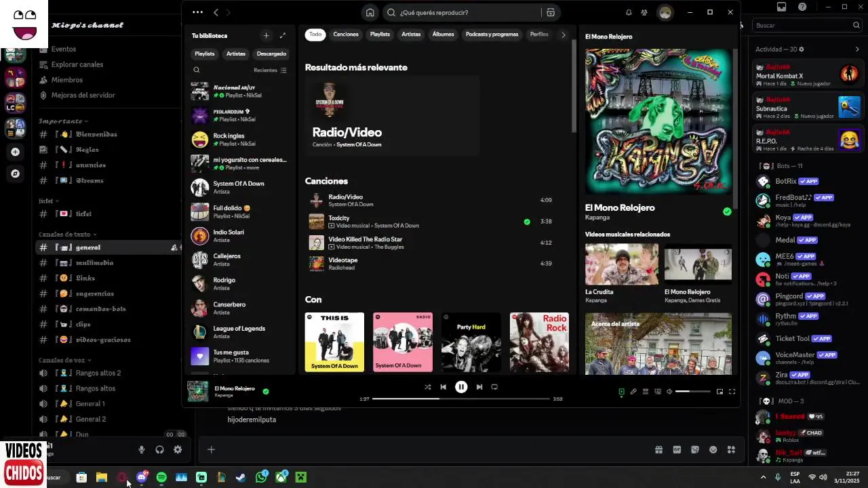This screenshot has width=868, height=488.
Task: Mute Spotify volume speaker icon
Action: (669, 391)
